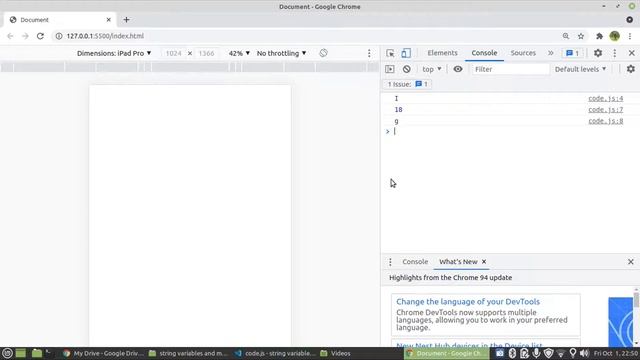Viewport: 640px width, 360px height.
Task: Open the drawer three-dot menu
Action: coord(390,262)
